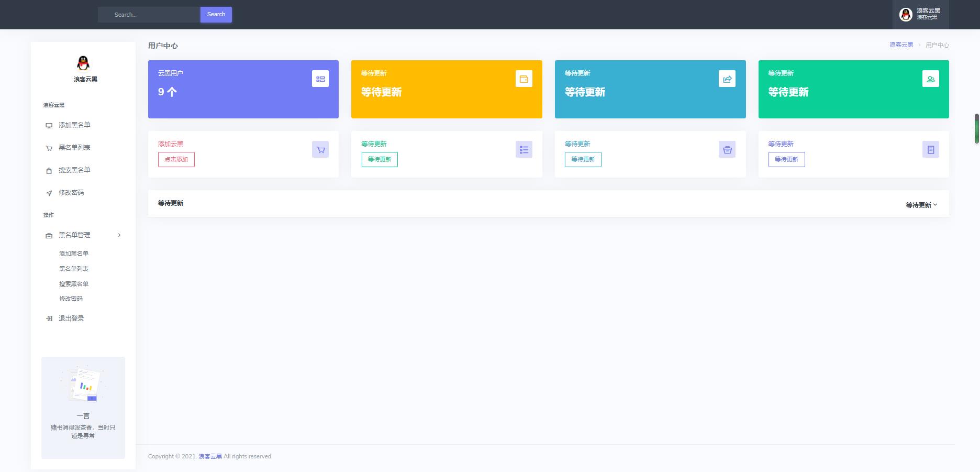The height and width of the screenshot is (472, 980).
Task: Click the users icon on green card
Action: 930,79
